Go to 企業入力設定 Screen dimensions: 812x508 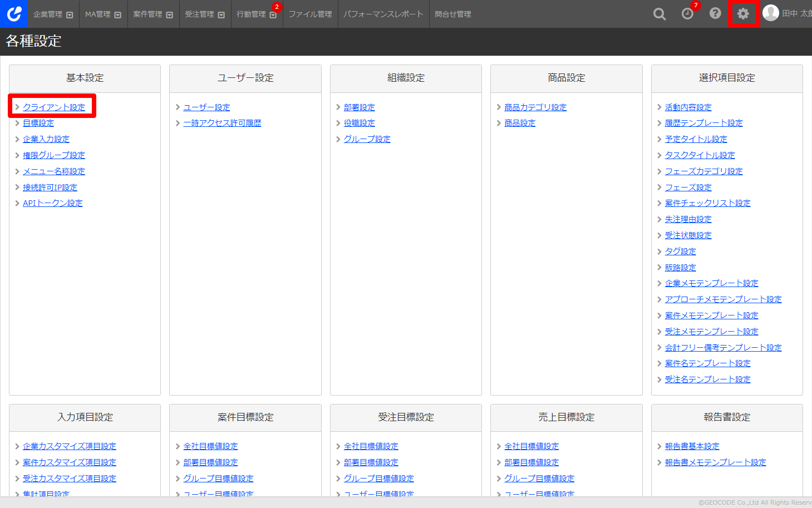point(46,139)
